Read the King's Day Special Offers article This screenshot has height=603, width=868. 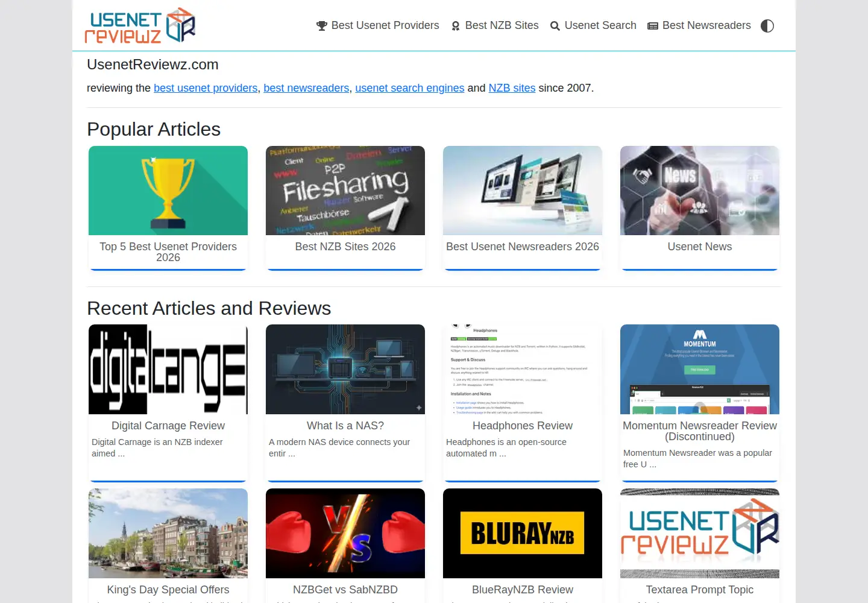coord(168,590)
